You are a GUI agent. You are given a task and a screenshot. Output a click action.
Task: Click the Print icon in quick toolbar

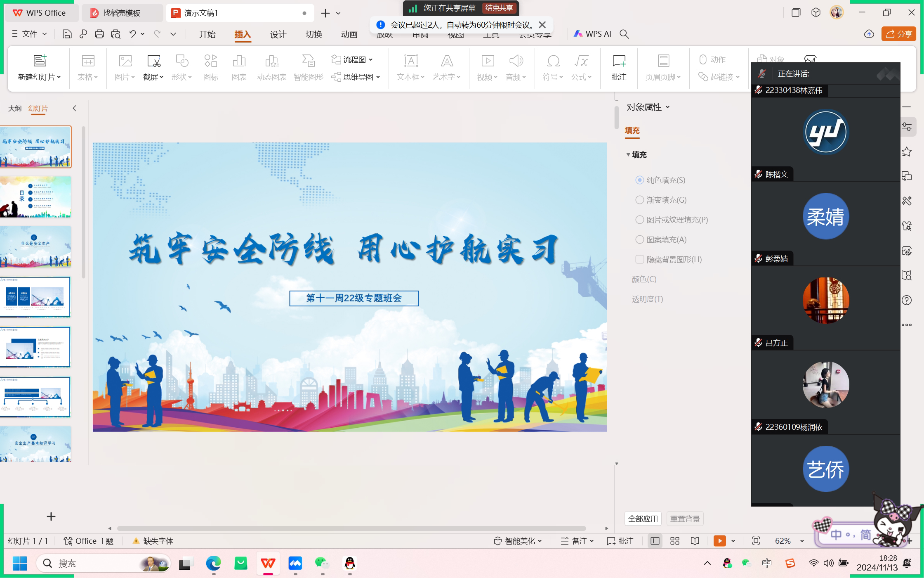tap(99, 34)
